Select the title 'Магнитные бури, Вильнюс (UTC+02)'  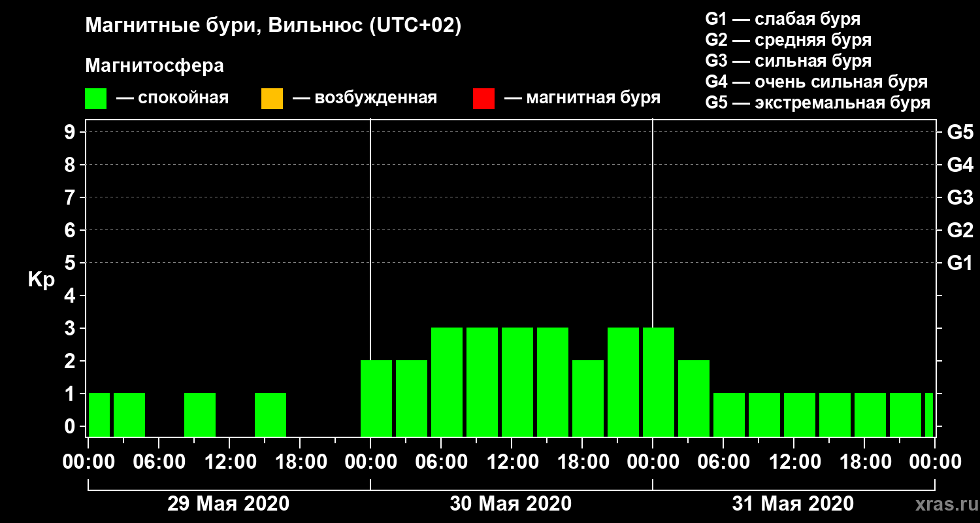click(273, 27)
